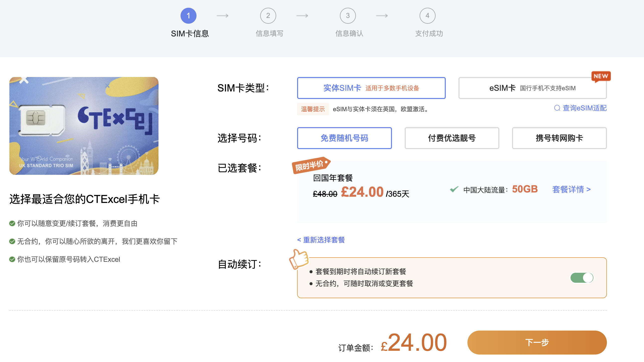This screenshot has width=644, height=362.
Task: Select 免费随机号码 number option
Action: coord(344,138)
